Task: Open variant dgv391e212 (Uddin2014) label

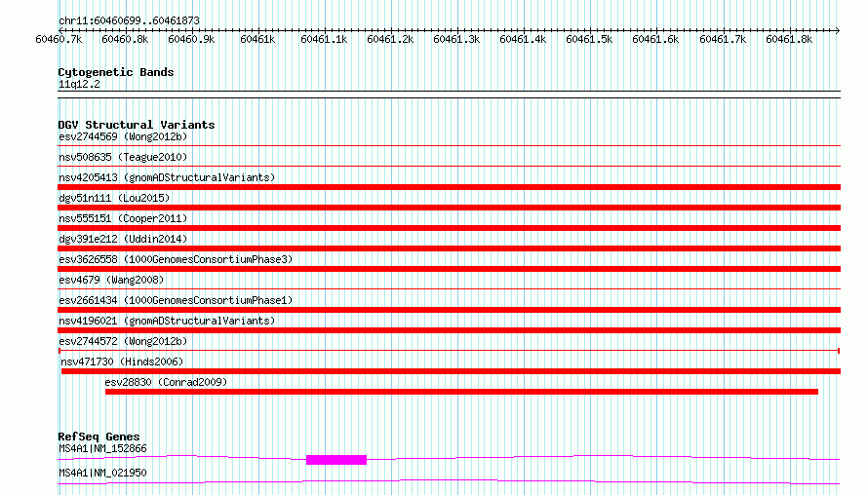Action: click(123, 239)
